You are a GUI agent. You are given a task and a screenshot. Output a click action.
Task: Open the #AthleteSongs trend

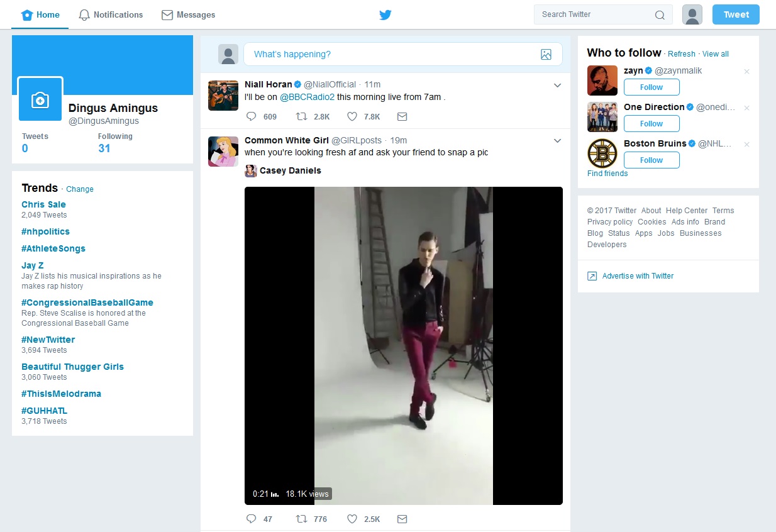(53, 248)
